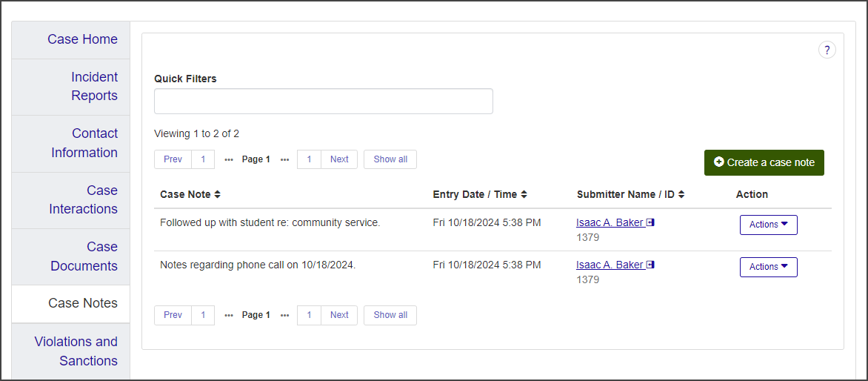
Task: Open Violations and Sanctions section
Action: click(x=76, y=351)
